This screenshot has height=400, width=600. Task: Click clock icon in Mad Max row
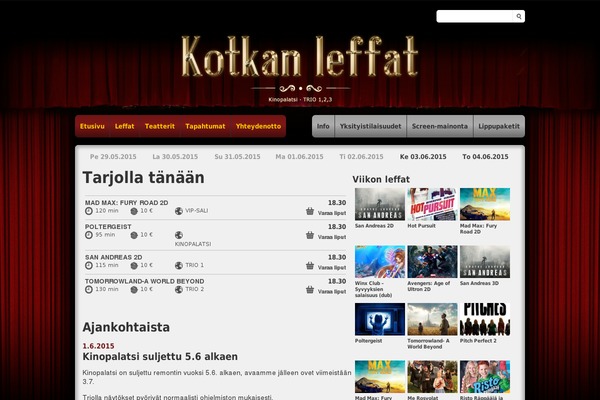[89, 211]
